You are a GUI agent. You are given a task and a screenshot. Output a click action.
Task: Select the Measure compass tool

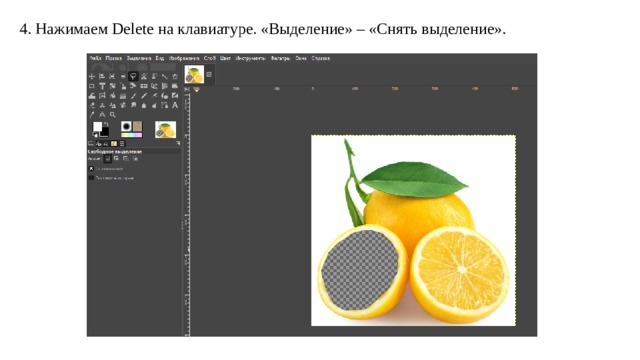pyautogui.click(x=102, y=115)
